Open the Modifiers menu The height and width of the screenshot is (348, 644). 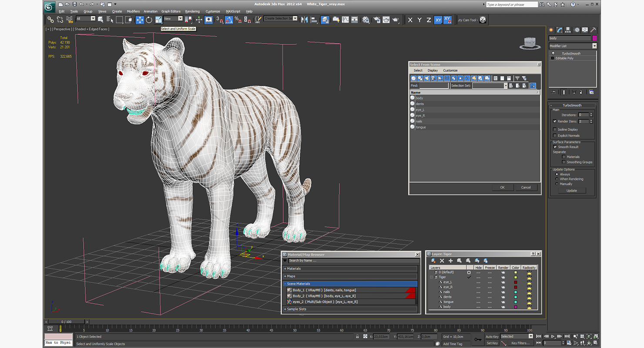[x=133, y=11]
